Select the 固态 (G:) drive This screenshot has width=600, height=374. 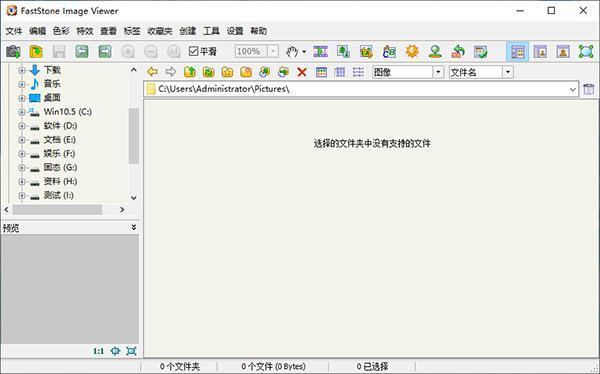point(60,168)
